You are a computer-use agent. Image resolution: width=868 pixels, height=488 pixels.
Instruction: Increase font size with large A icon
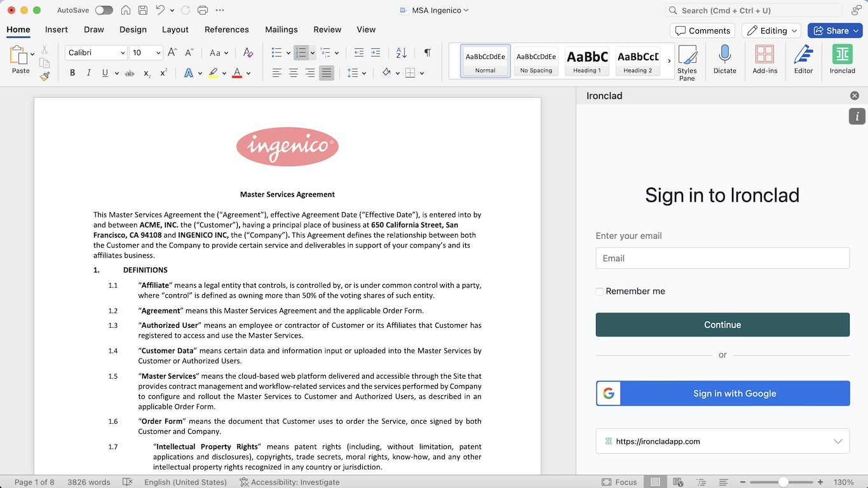[x=172, y=53]
